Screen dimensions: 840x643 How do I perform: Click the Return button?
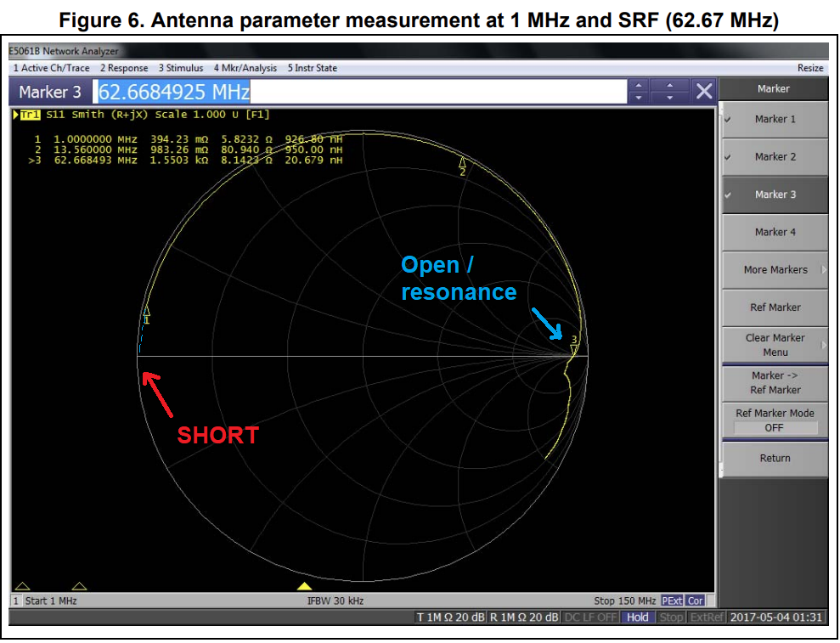pos(774,458)
